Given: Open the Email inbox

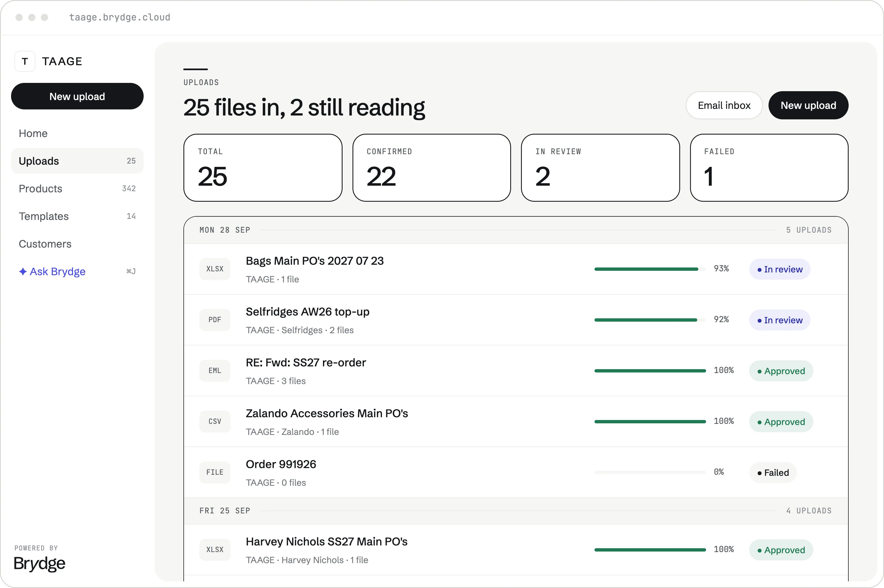Looking at the screenshot, I should [724, 105].
